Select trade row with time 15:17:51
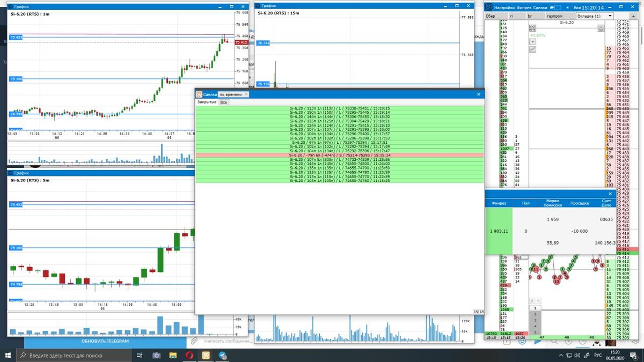This screenshot has height=362, width=644. coord(340,143)
